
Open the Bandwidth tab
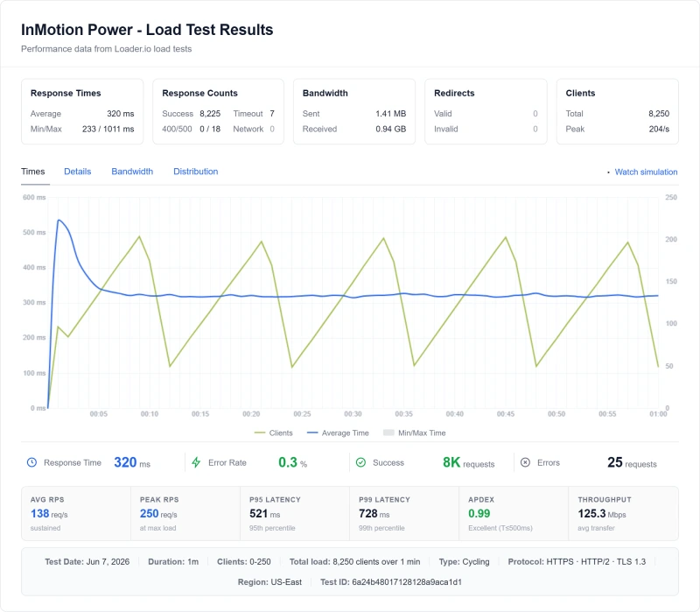click(132, 172)
